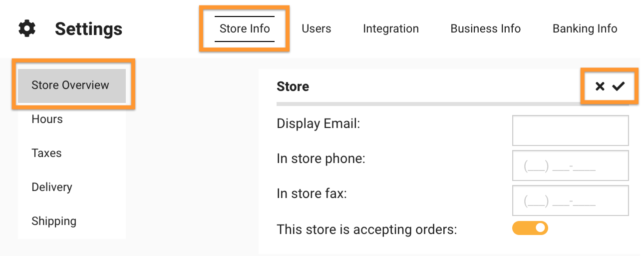
Task: Focus the Display Email input field
Action: (x=571, y=130)
